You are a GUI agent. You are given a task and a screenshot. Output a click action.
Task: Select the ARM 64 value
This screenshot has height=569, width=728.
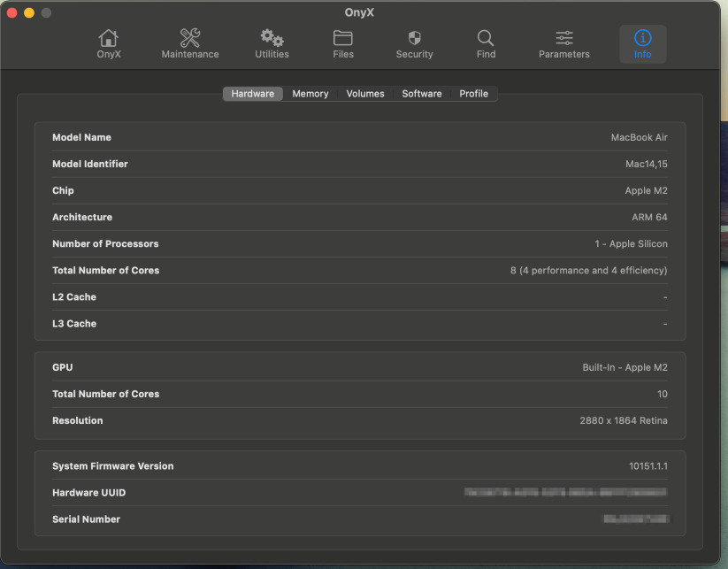(x=649, y=217)
